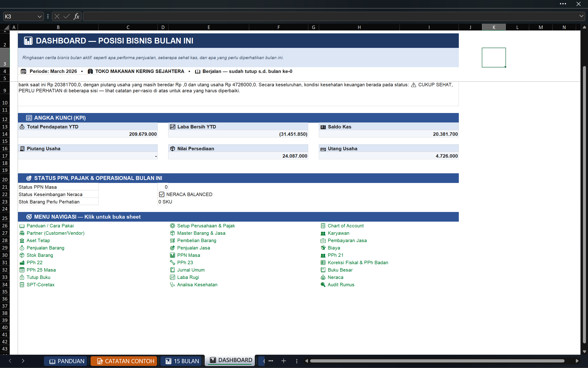Viewport: 588px width, 368px height.
Task: Open the hidden sheet tabs ellipsis
Action: (x=271, y=361)
